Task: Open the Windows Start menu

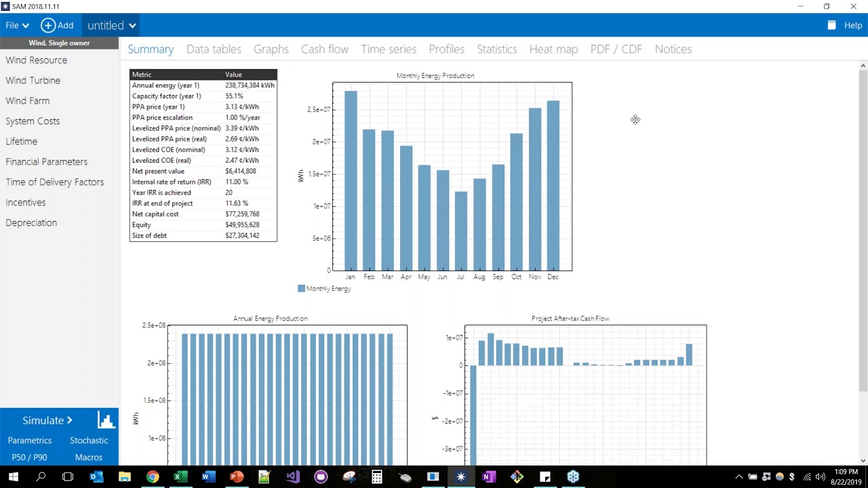Action: (14, 477)
